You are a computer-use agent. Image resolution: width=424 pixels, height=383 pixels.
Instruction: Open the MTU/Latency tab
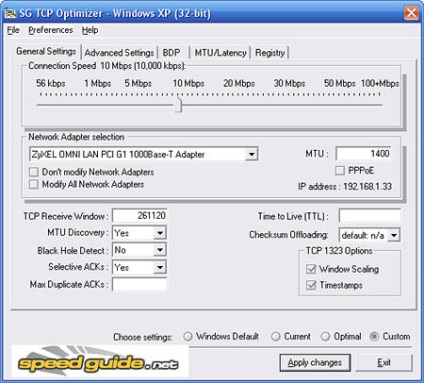tap(220, 53)
